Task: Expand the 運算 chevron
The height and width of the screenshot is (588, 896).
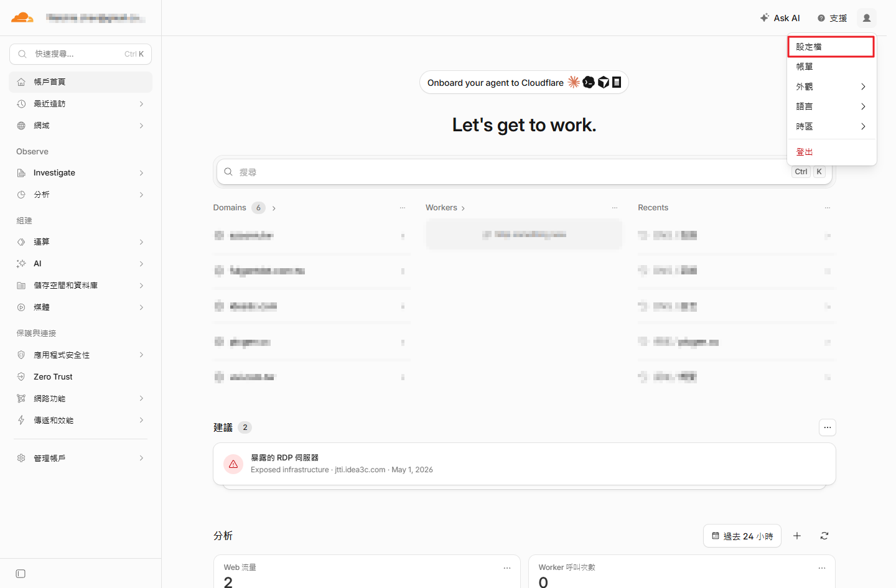Action: (141, 242)
